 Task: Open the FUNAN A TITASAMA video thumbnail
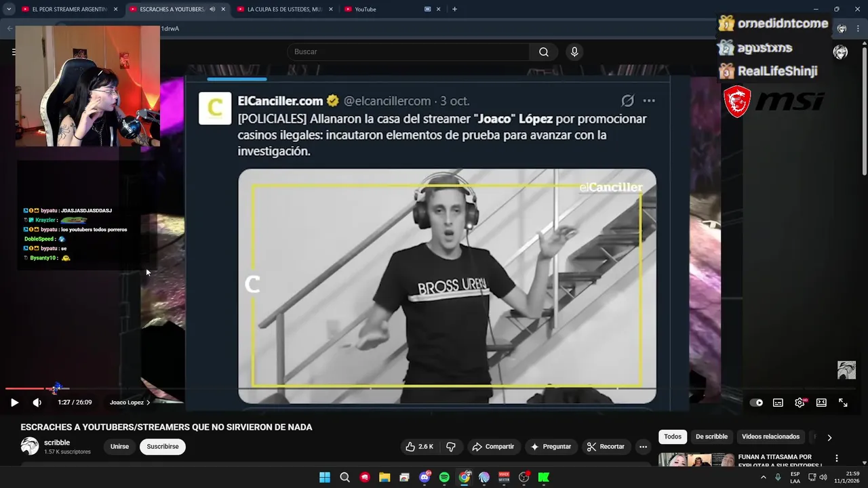(x=696, y=460)
